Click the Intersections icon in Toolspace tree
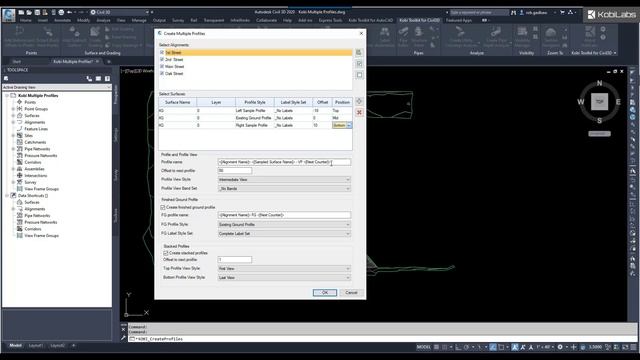This screenshot has width=640, height=360. pos(19,176)
